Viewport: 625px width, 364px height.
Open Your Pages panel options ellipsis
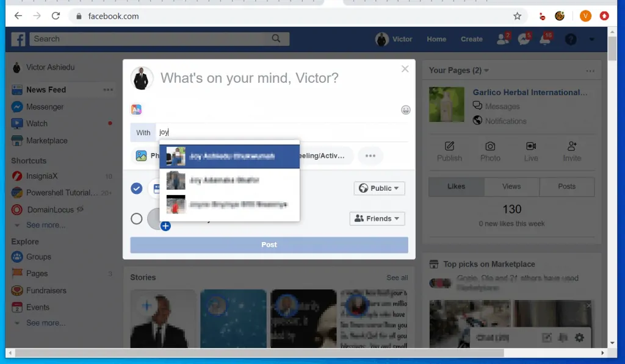[590, 71]
